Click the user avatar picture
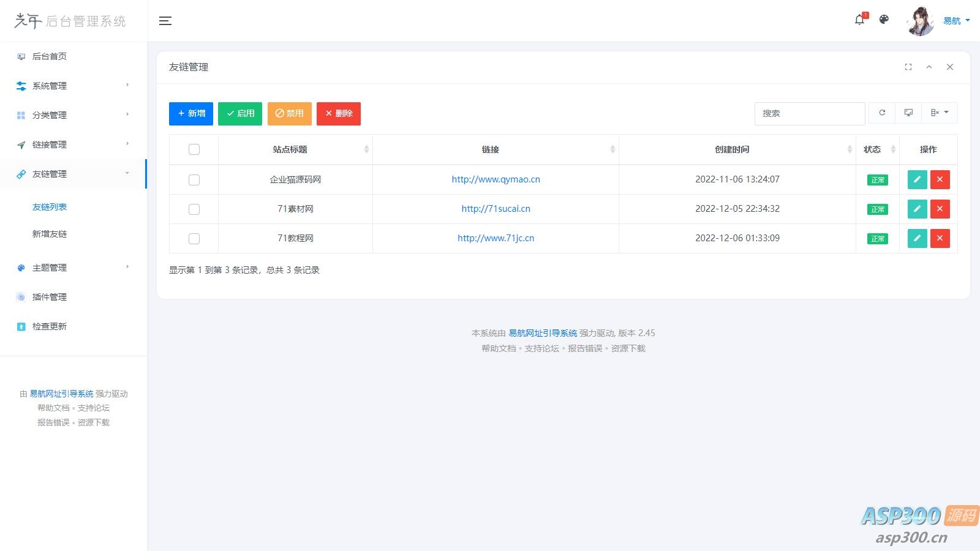This screenshot has width=980, height=551. 921,21
